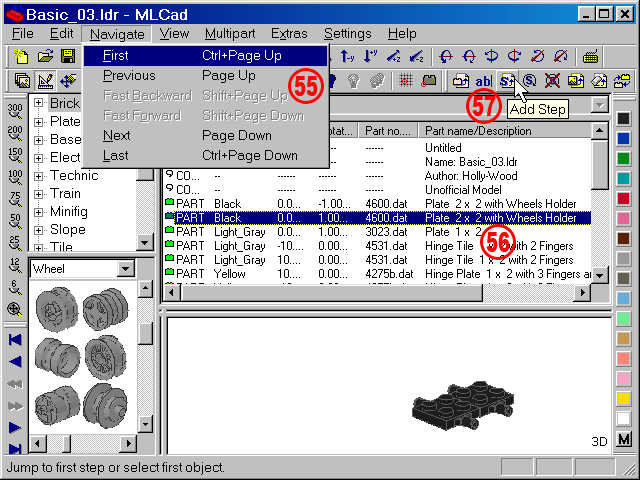Open the Wheel part-group dropdown

click(126, 269)
